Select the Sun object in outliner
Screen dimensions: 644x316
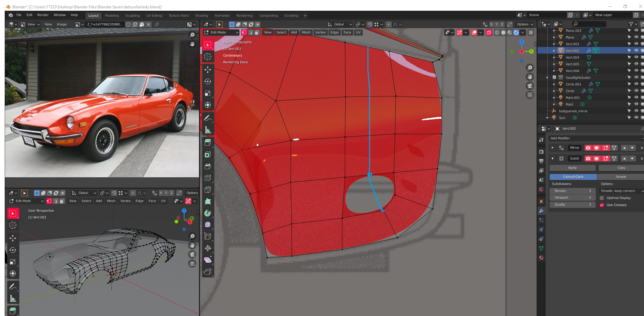coord(562,118)
